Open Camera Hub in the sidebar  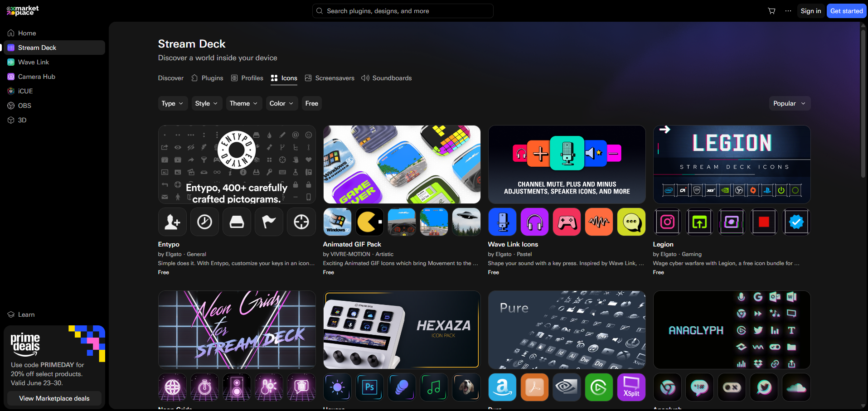tap(54, 77)
